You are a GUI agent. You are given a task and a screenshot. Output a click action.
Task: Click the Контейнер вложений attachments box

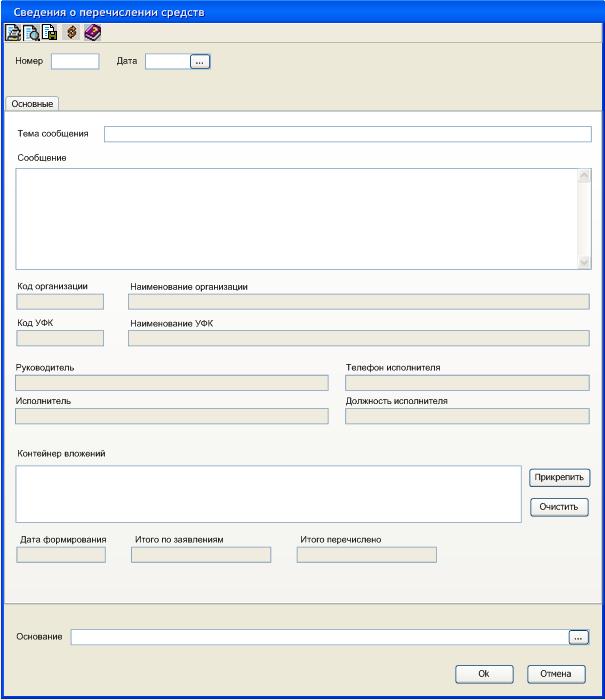point(268,494)
